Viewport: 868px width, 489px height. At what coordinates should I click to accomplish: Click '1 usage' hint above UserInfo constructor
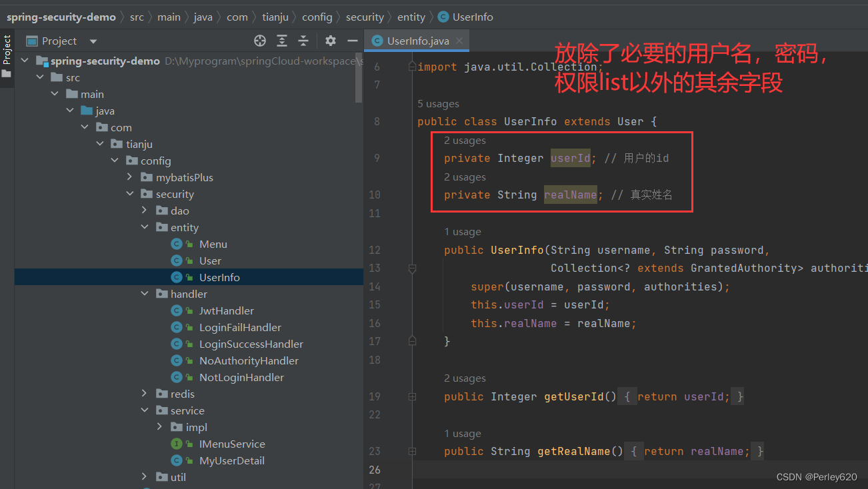463,232
